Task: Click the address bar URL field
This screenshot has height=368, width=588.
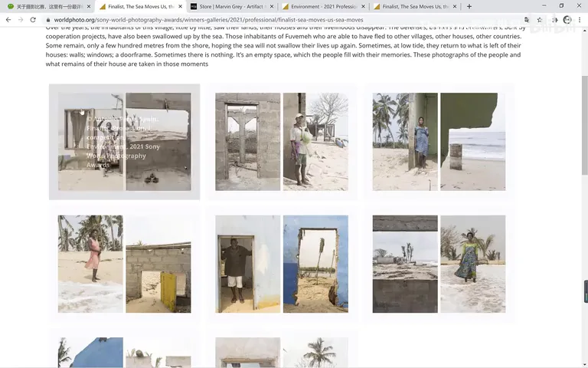Action: click(x=285, y=20)
